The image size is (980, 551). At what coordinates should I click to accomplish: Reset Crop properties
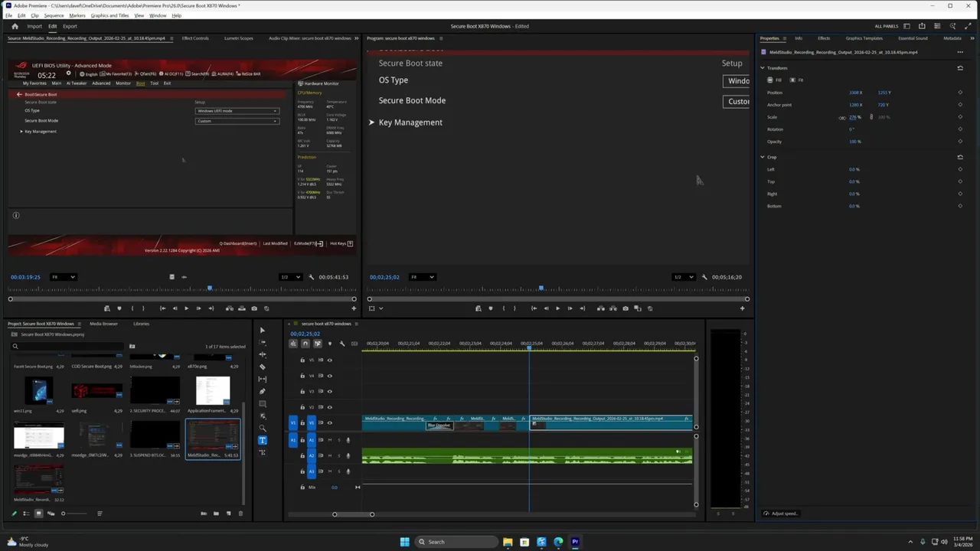coord(960,157)
